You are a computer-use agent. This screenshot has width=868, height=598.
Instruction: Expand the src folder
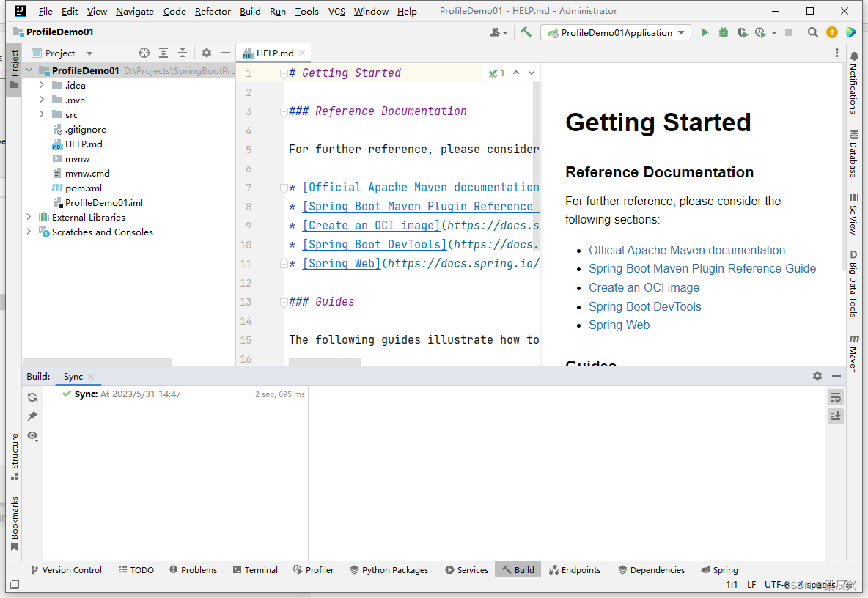point(42,114)
